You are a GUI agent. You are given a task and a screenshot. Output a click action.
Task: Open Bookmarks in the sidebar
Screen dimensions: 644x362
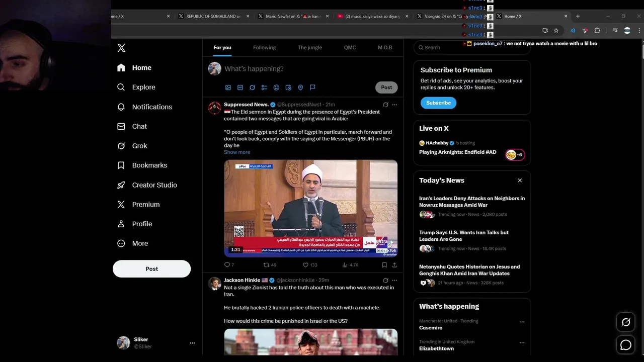[x=142, y=165]
